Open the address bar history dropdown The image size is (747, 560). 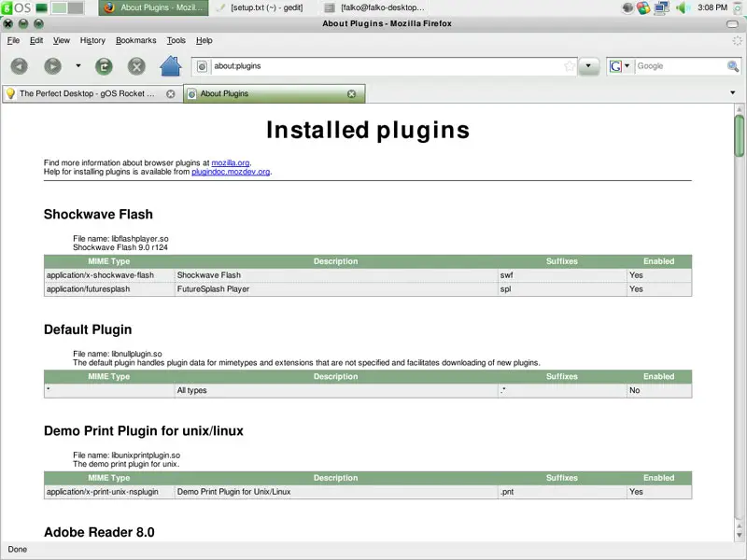coord(588,66)
